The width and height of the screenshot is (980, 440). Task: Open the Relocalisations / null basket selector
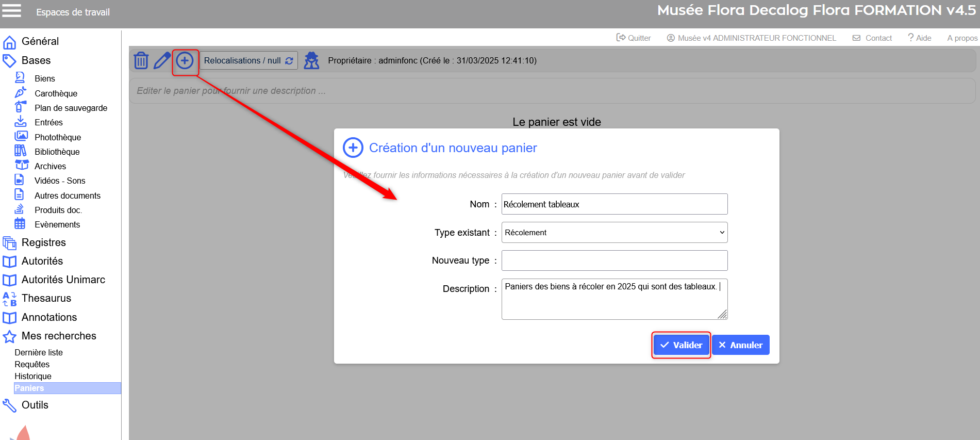[248, 60]
